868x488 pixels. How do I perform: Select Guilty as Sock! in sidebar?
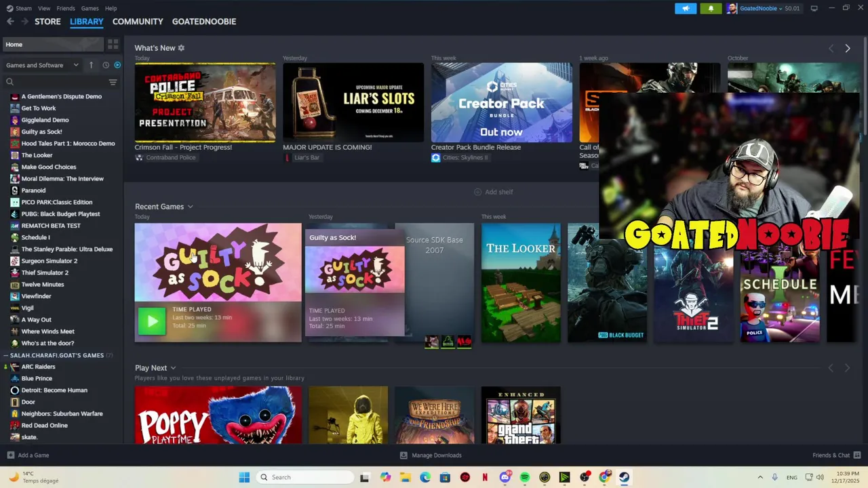tap(41, 131)
